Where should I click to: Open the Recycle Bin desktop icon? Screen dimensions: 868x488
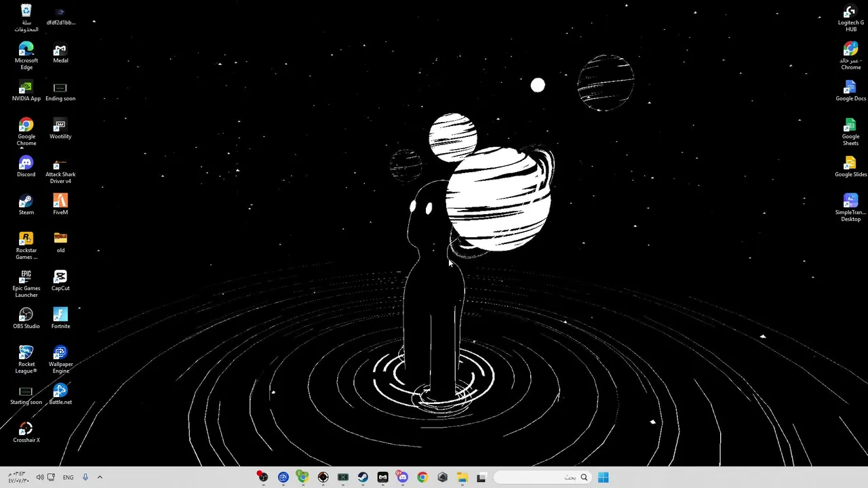click(x=26, y=18)
